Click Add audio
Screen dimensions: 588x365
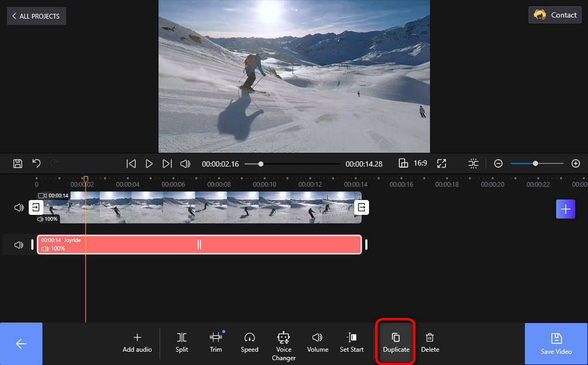point(137,343)
